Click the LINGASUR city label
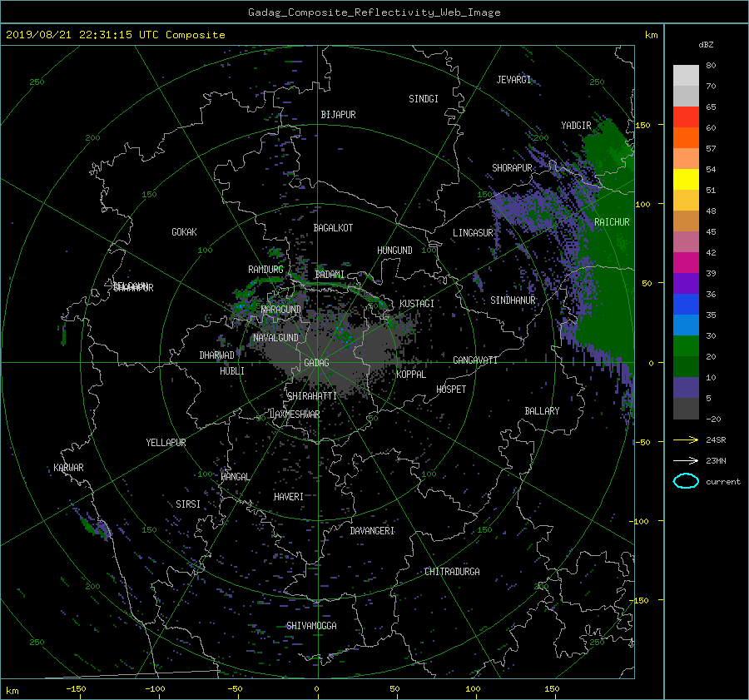The height and width of the screenshot is (700, 749). tap(473, 233)
